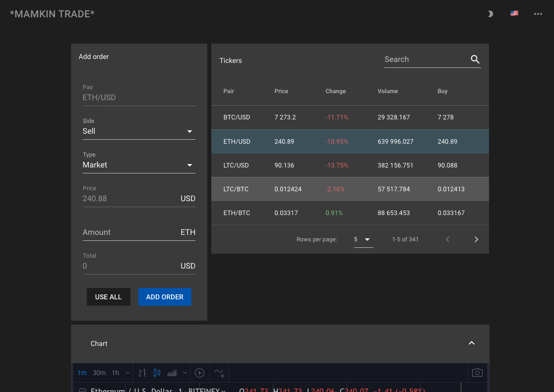The width and height of the screenshot is (554, 392).
Task: Select the 1h chart interval
Action: pyautogui.click(x=115, y=373)
